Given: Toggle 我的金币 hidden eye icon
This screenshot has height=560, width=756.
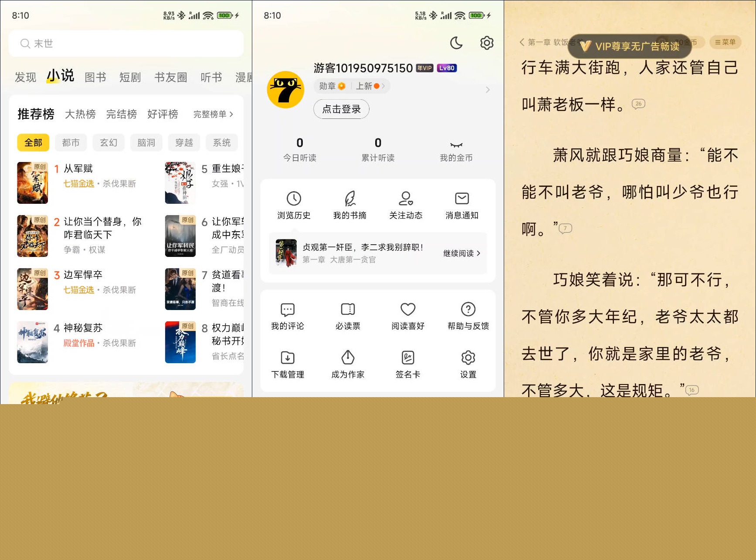Looking at the screenshot, I should coord(456,145).
